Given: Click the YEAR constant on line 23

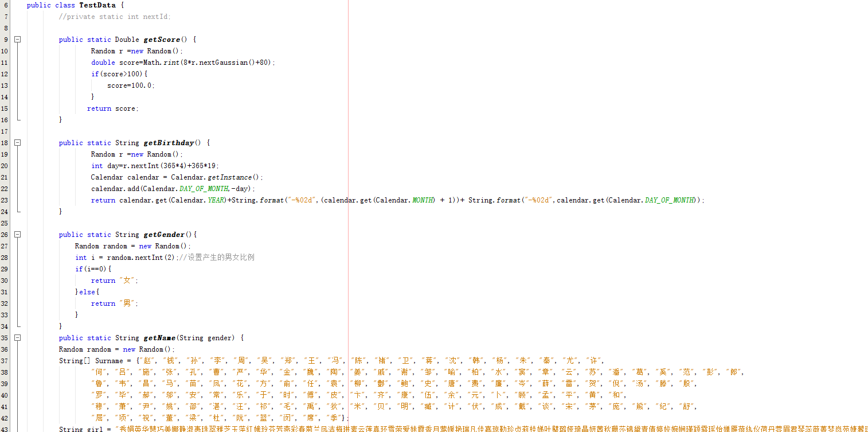Looking at the screenshot, I should [x=215, y=200].
